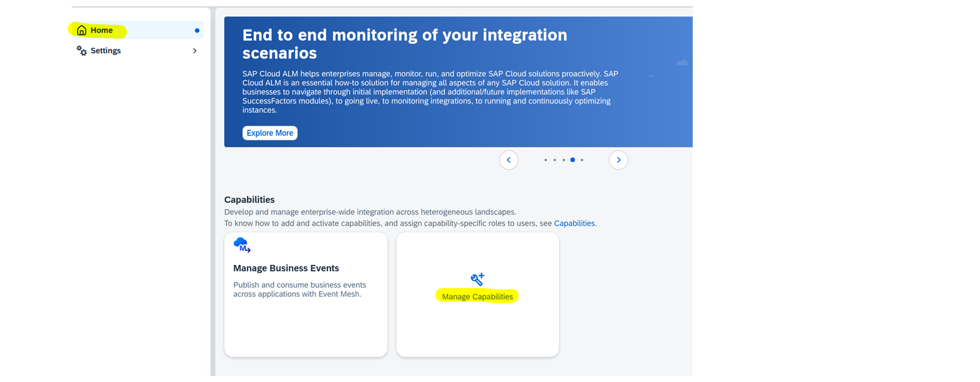
Task: Select the third carousel page dot
Action: tap(563, 160)
